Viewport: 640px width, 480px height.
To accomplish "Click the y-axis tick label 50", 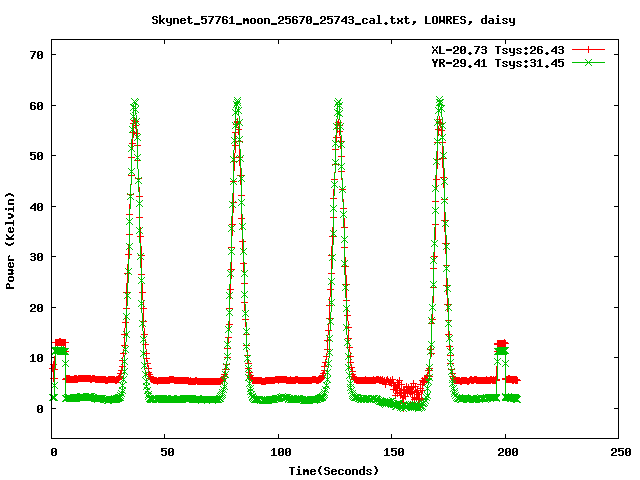I will pos(36,156).
